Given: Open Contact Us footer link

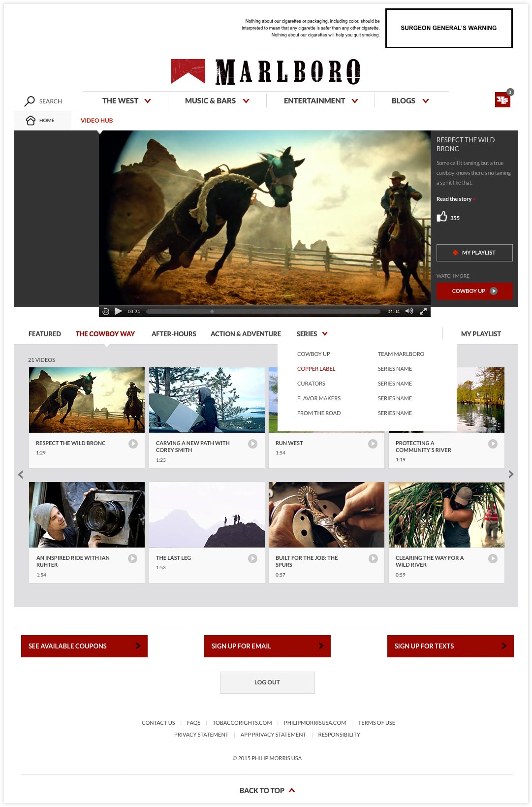Looking at the screenshot, I should pyautogui.click(x=158, y=723).
